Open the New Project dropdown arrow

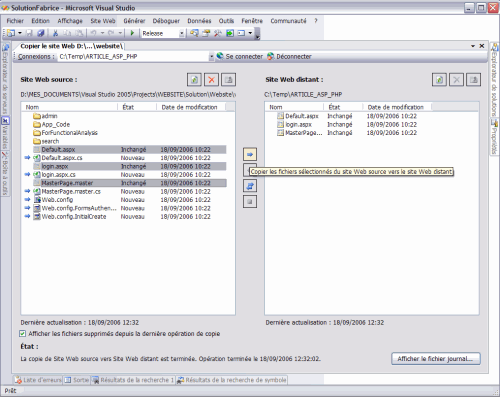click(x=20, y=33)
